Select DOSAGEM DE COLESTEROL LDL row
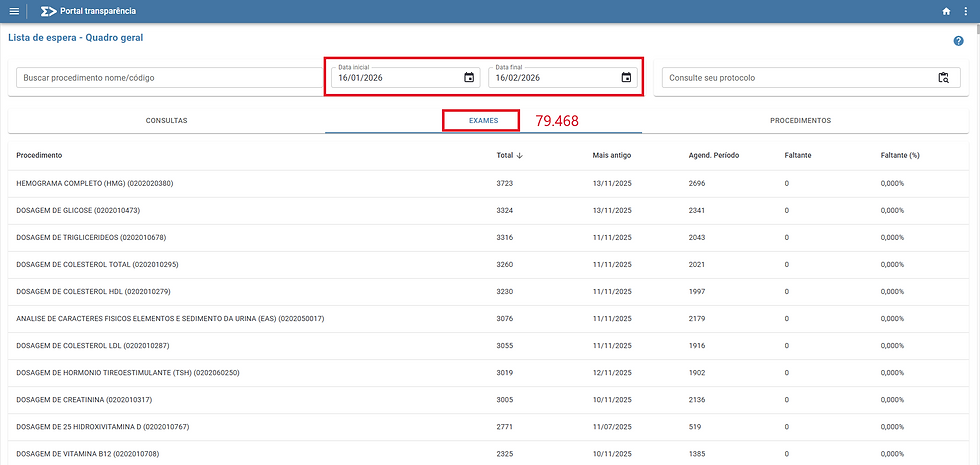The image size is (980, 465). (x=488, y=346)
